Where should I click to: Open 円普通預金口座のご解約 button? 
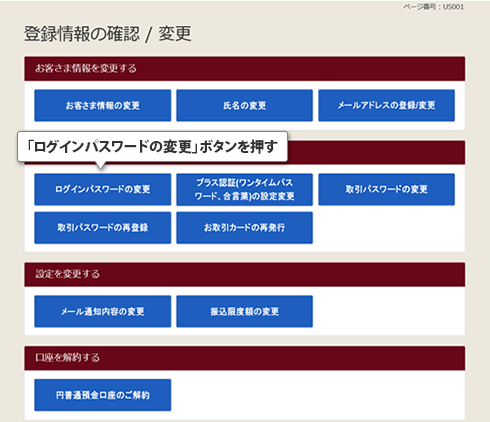point(103,395)
